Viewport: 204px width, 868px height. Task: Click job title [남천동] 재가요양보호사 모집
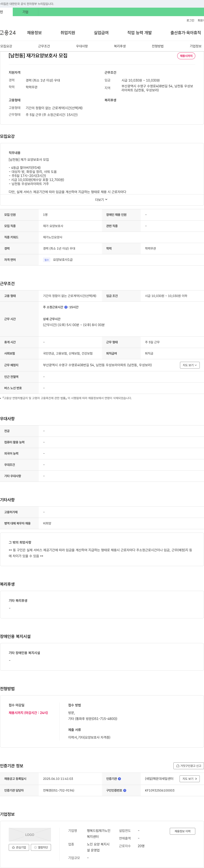tap(38, 56)
